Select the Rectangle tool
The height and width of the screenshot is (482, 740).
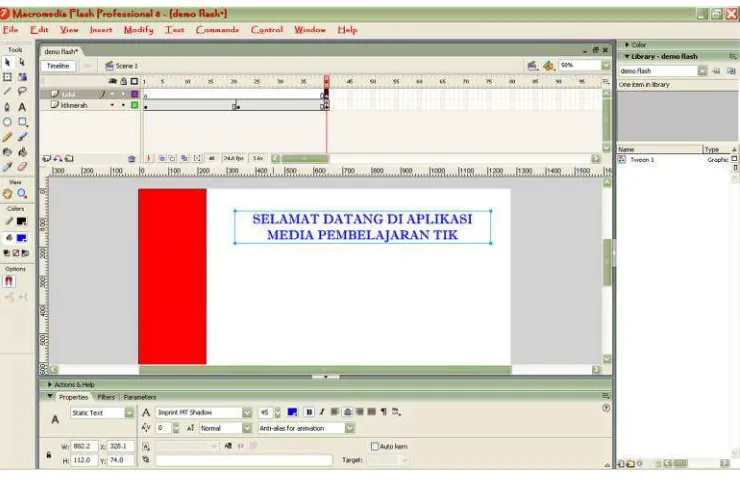[x=22, y=122]
